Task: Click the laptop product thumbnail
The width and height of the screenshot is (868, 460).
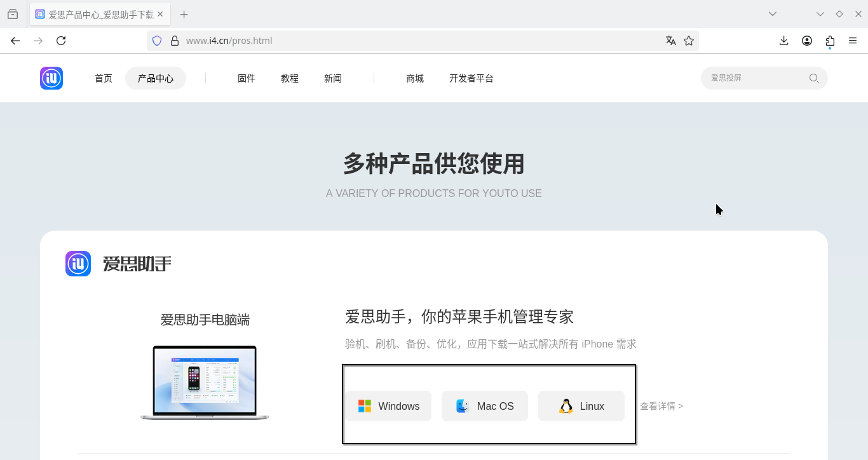Action: 205,382
